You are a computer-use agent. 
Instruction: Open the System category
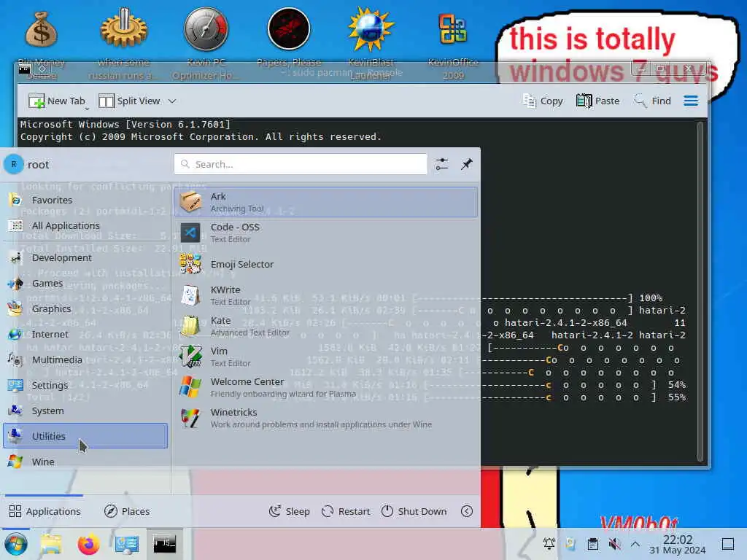pyautogui.click(x=86, y=411)
